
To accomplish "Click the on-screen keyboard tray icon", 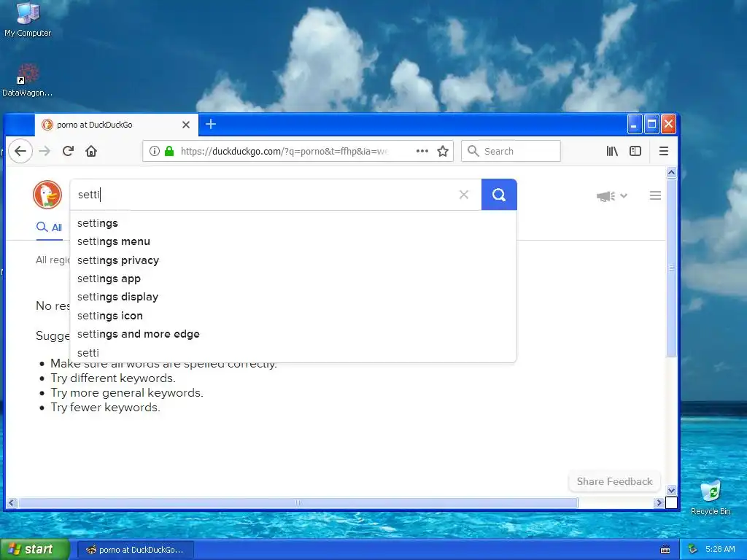I will click(665, 550).
